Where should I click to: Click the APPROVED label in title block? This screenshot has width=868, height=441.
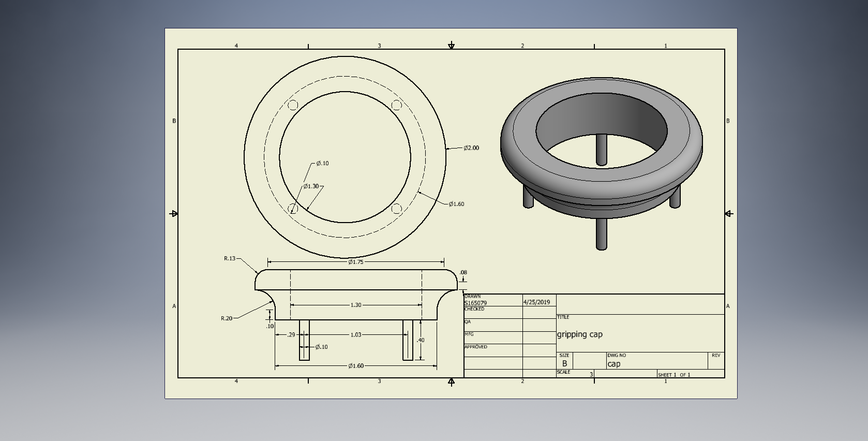click(476, 347)
